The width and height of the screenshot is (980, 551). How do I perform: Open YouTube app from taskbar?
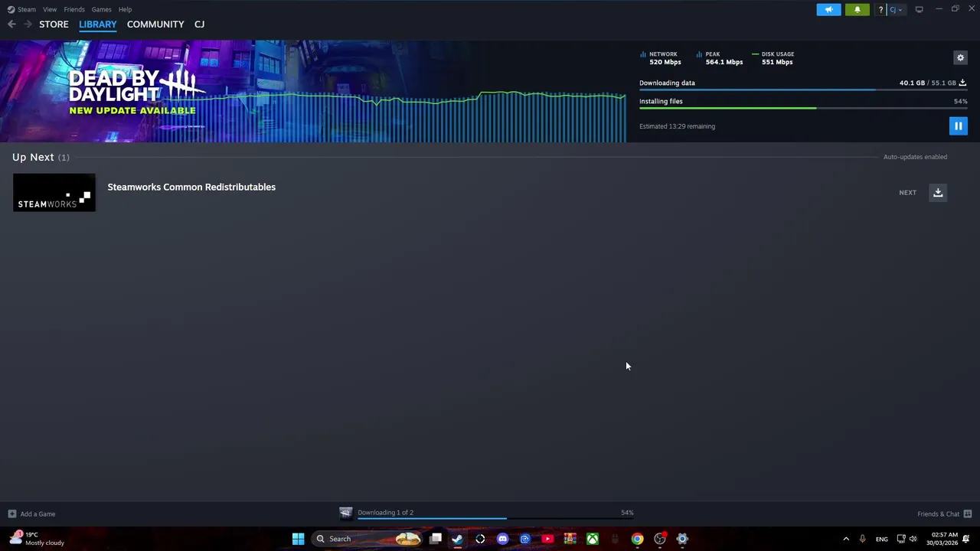[x=547, y=539]
